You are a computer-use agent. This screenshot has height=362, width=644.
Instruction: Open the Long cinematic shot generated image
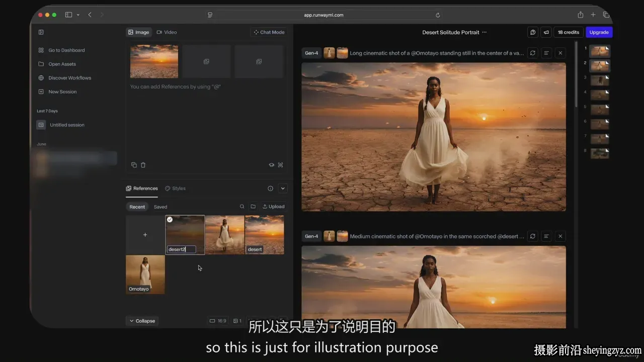point(434,137)
